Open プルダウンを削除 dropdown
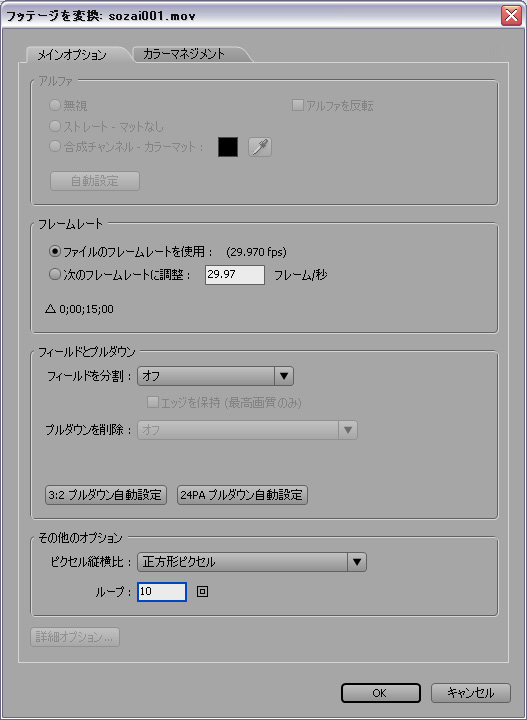The height and width of the screenshot is (720, 527). (x=247, y=430)
